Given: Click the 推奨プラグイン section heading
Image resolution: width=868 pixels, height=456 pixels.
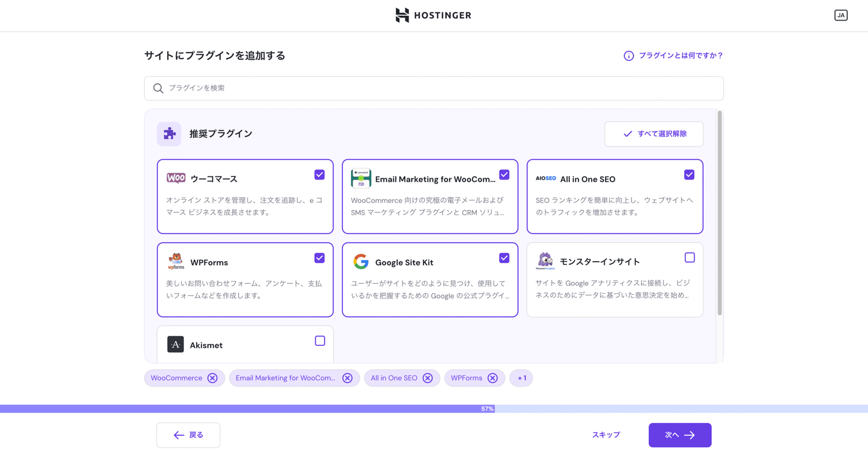Looking at the screenshot, I should (221, 134).
